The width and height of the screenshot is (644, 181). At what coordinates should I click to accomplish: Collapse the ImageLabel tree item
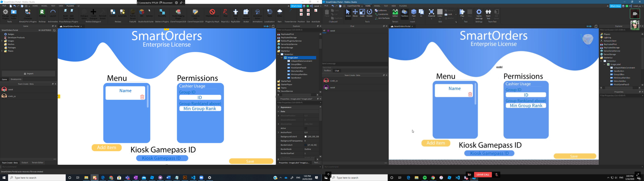coord(282,57)
